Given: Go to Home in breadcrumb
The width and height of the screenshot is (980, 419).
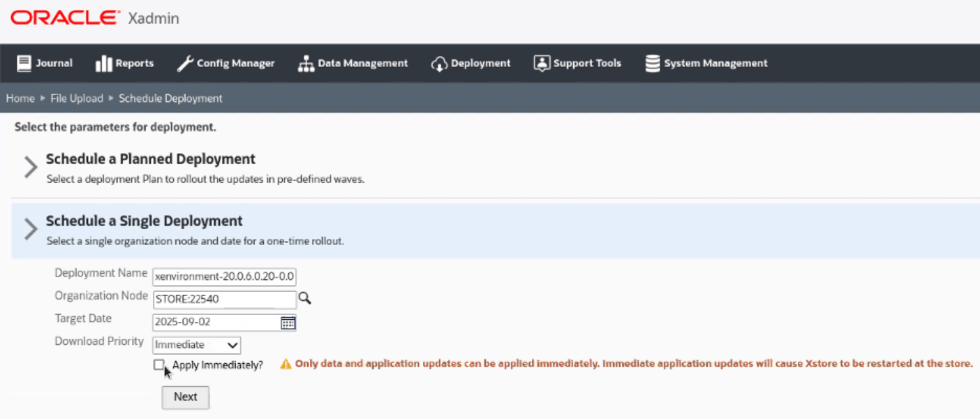Looking at the screenshot, I should 20,98.
